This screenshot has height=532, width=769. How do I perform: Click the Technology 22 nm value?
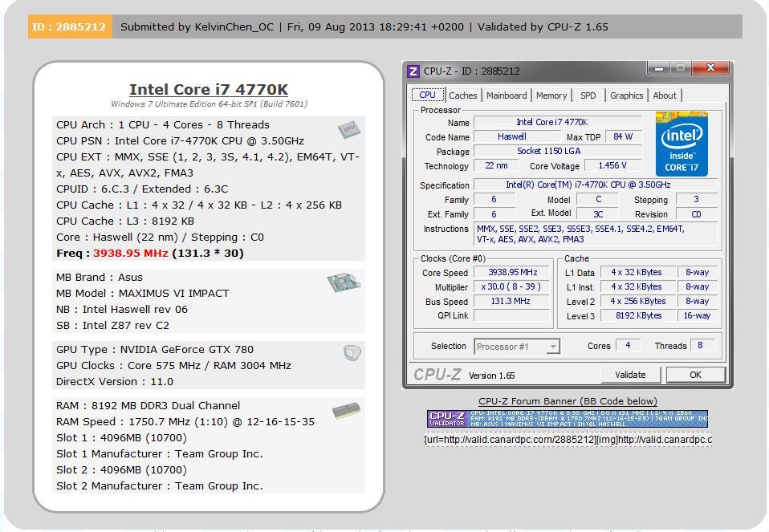[x=496, y=166]
